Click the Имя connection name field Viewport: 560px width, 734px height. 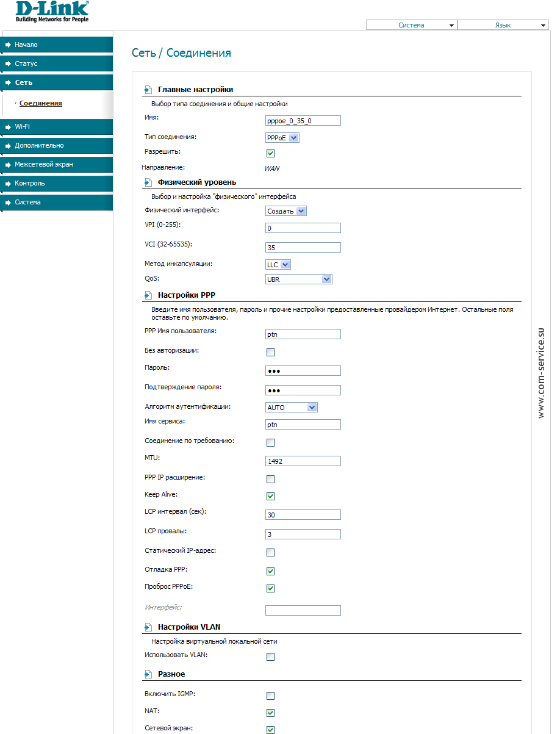(x=303, y=121)
